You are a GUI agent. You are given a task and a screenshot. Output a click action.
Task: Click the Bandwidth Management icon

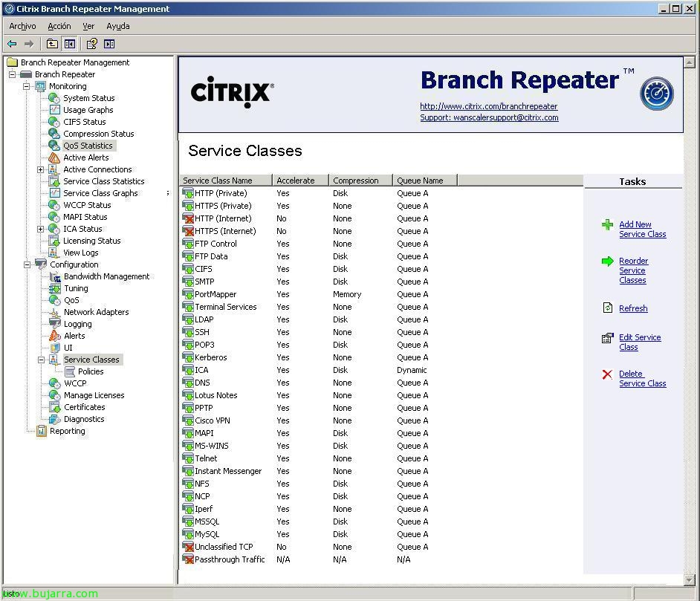55,276
